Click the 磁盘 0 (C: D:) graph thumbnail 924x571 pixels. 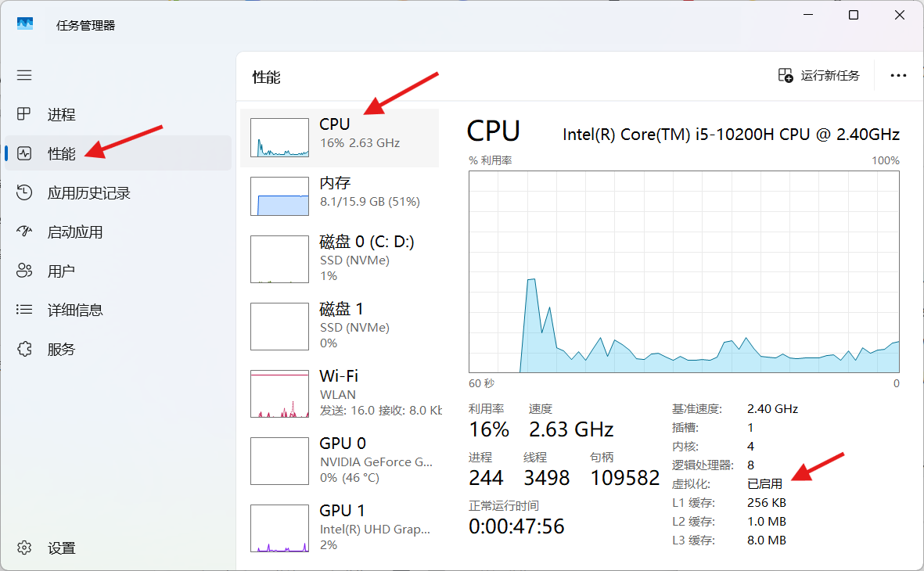coord(279,259)
